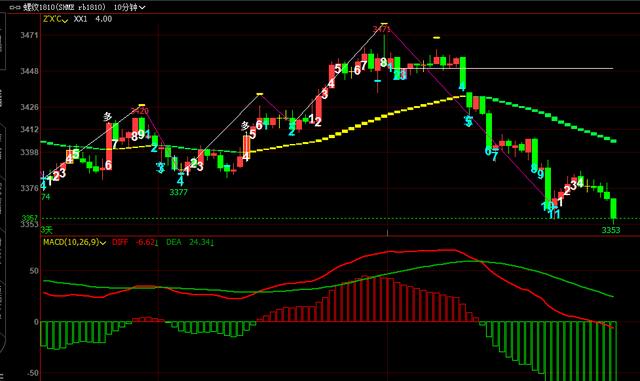Click the tallest red MACD histogram bar
This screenshot has height=381, width=640.
click(365, 299)
